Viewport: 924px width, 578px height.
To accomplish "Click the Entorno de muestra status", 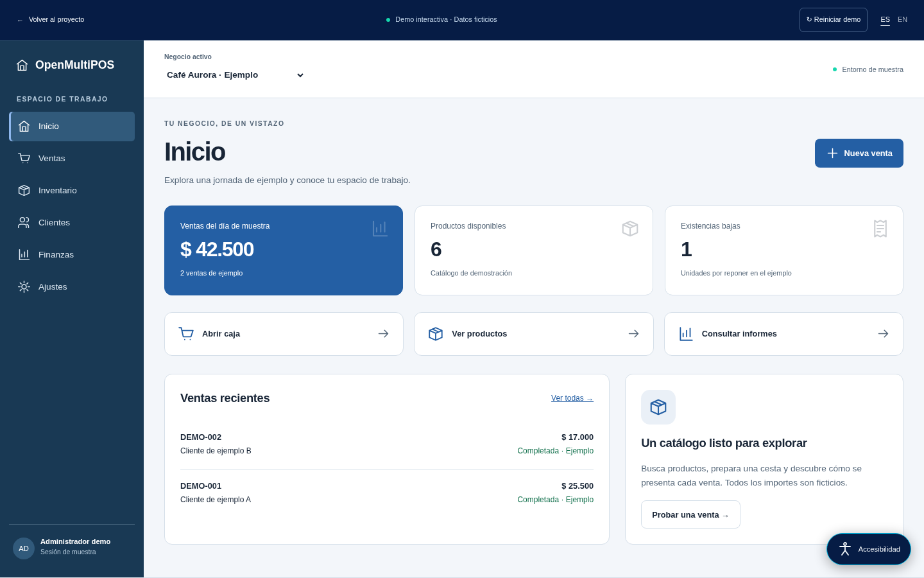I will point(868,69).
